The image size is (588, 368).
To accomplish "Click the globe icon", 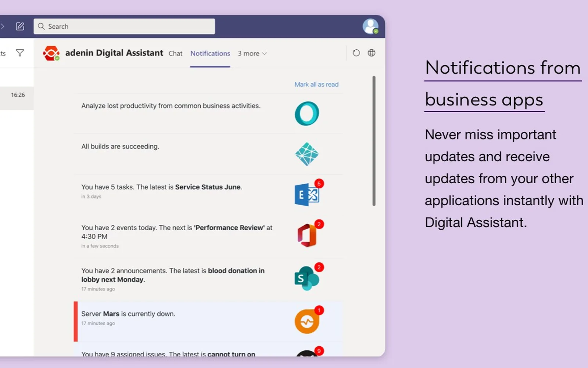I will 372,53.
